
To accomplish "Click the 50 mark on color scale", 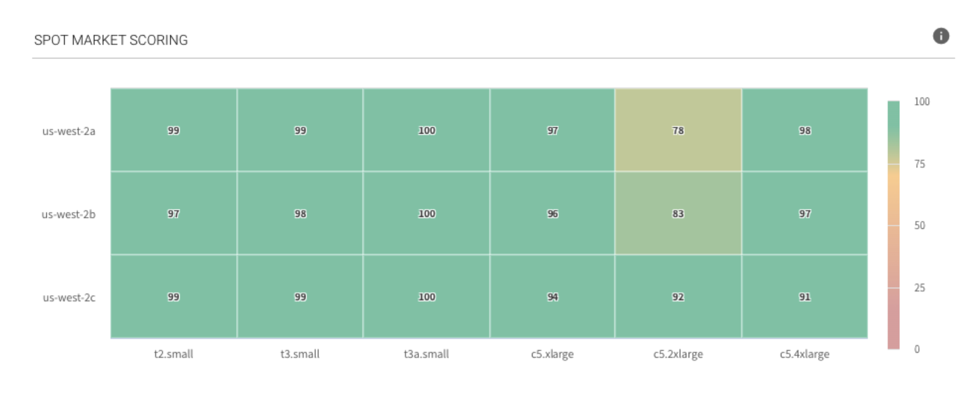I will [x=919, y=225].
